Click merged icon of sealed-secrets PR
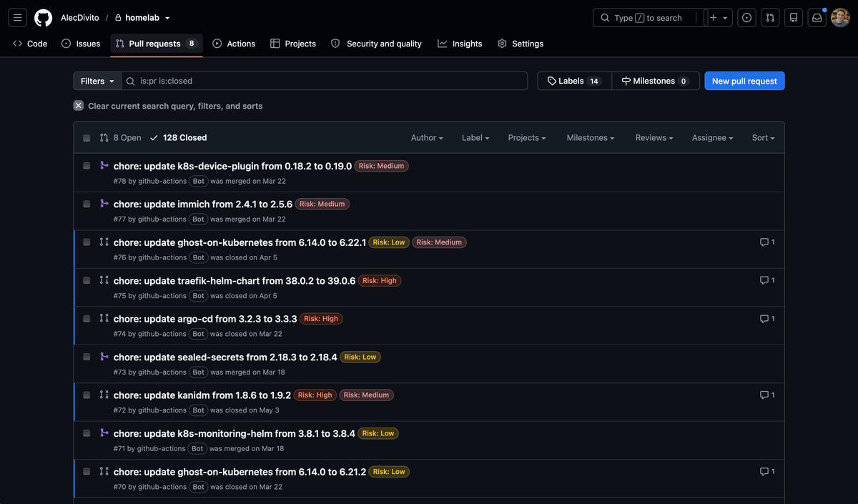The width and height of the screenshot is (858, 504). [104, 357]
